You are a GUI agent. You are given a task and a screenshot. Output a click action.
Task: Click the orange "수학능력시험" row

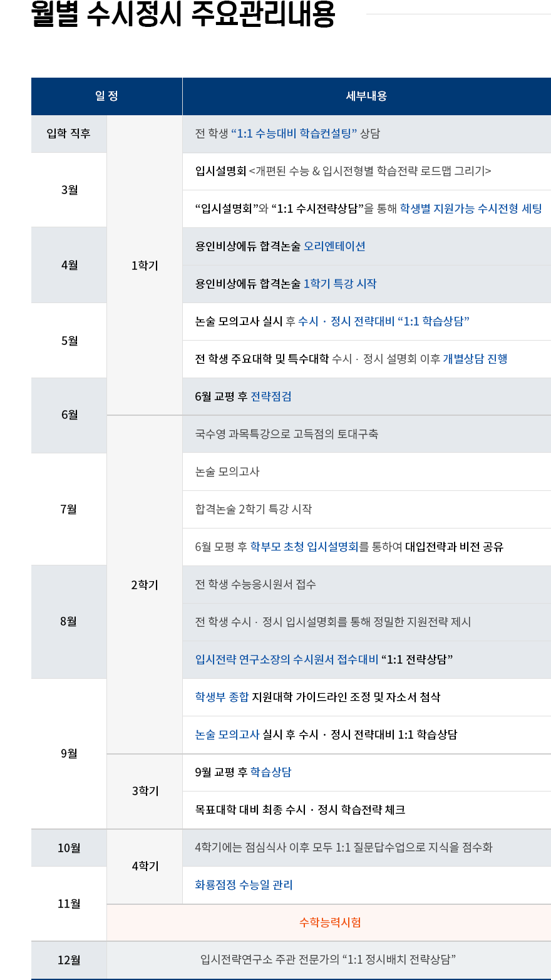330,922
